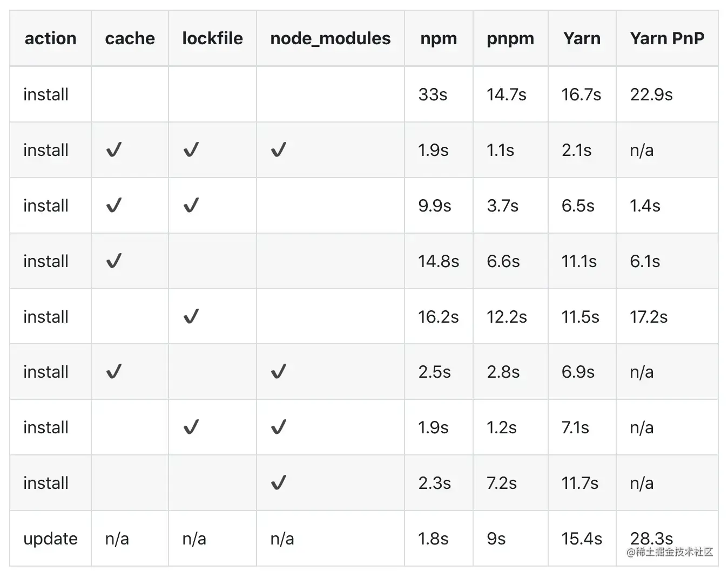Click lockfile checkmark in the 16.2s npm row

[x=191, y=316]
